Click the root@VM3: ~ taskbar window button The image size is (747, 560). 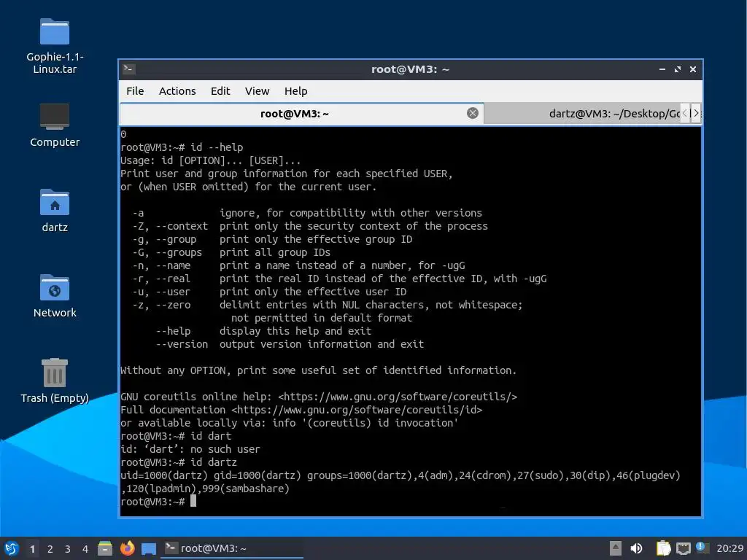(x=233, y=548)
